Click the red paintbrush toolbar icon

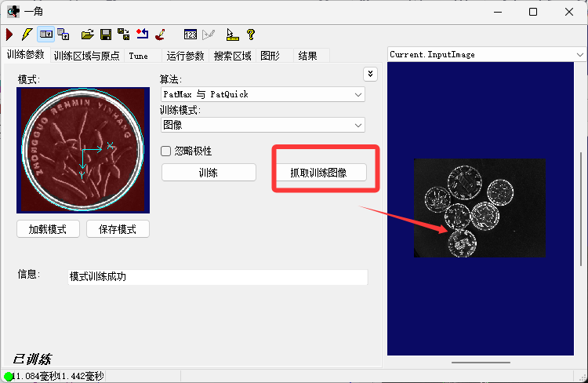[x=161, y=35]
